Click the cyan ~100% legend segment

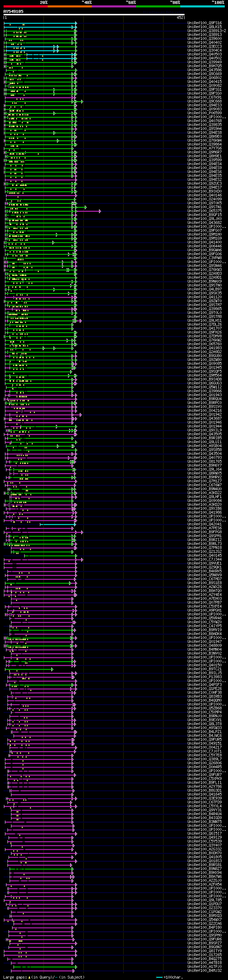pos(202,6)
